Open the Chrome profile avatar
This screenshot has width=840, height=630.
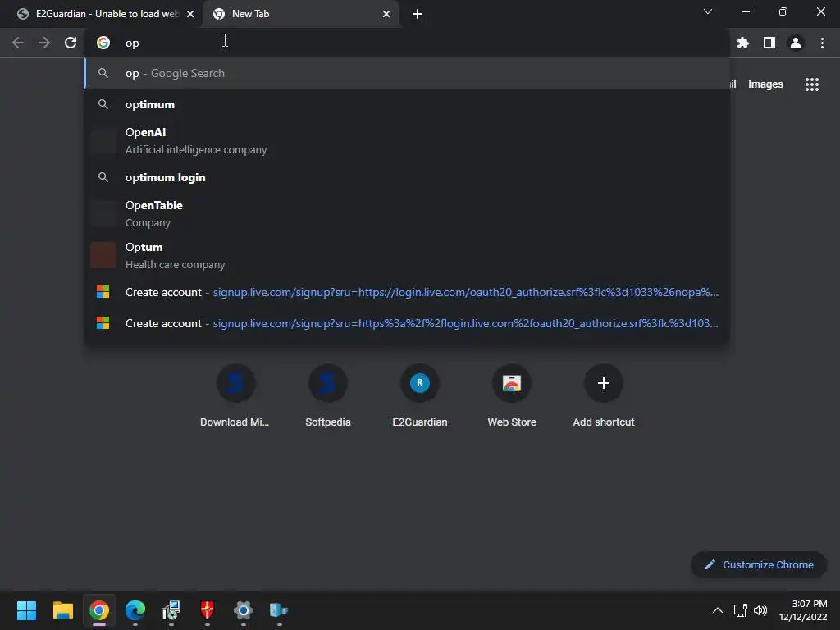coord(796,43)
